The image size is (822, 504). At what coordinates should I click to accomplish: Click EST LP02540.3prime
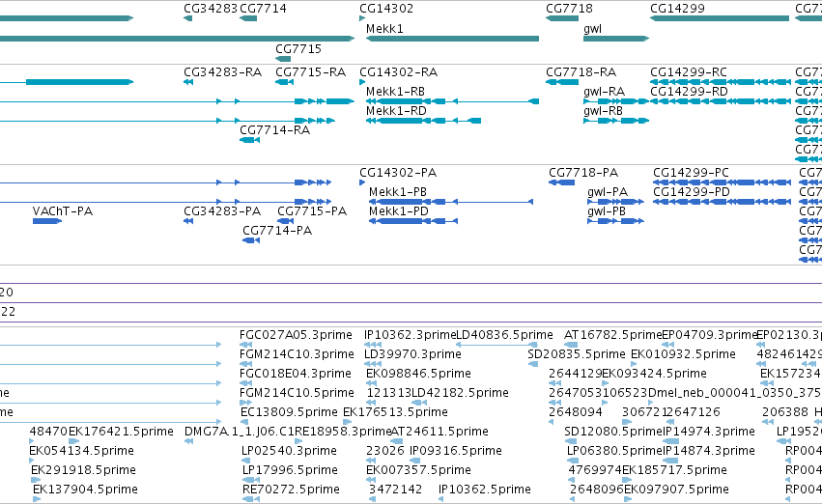point(289,451)
